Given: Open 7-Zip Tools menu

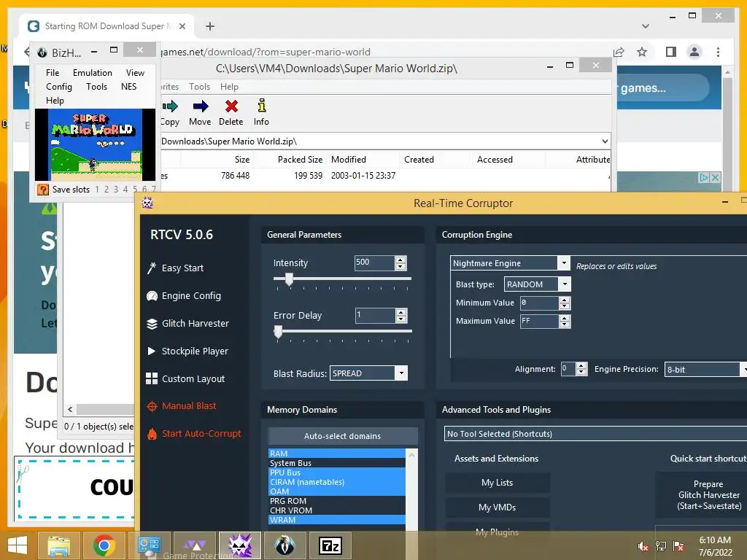Looking at the screenshot, I should (x=199, y=87).
